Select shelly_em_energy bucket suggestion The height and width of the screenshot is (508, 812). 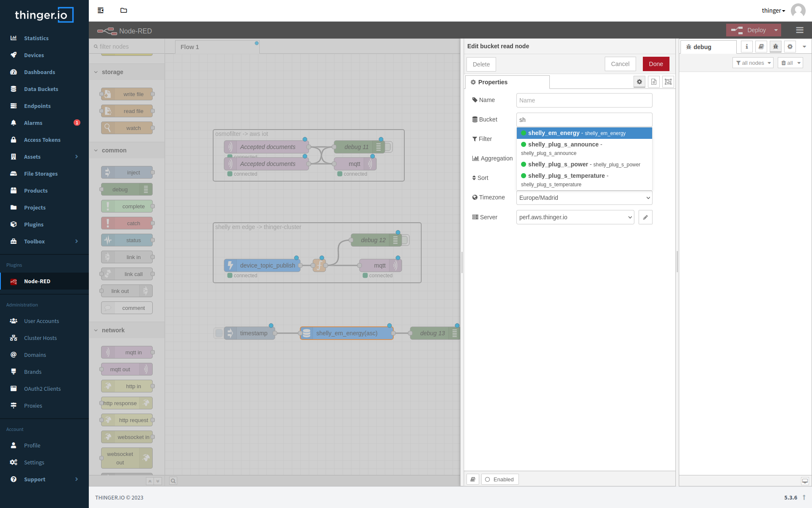coord(584,133)
